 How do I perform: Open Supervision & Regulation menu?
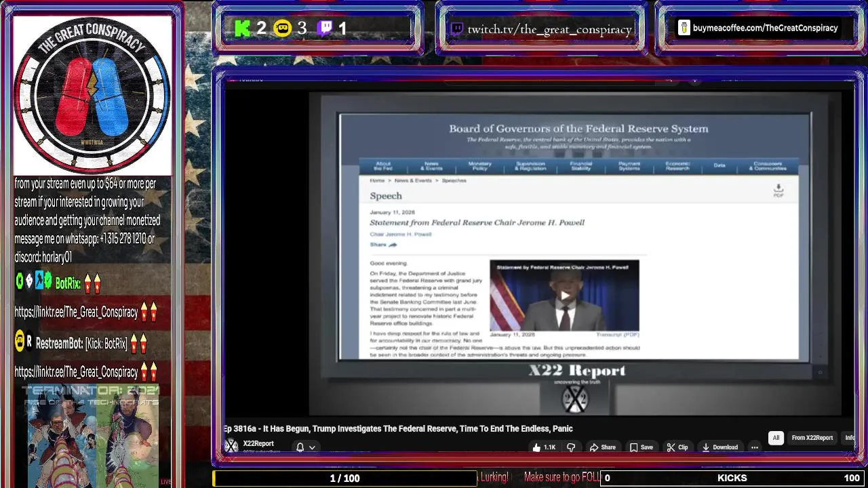tap(530, 166)
